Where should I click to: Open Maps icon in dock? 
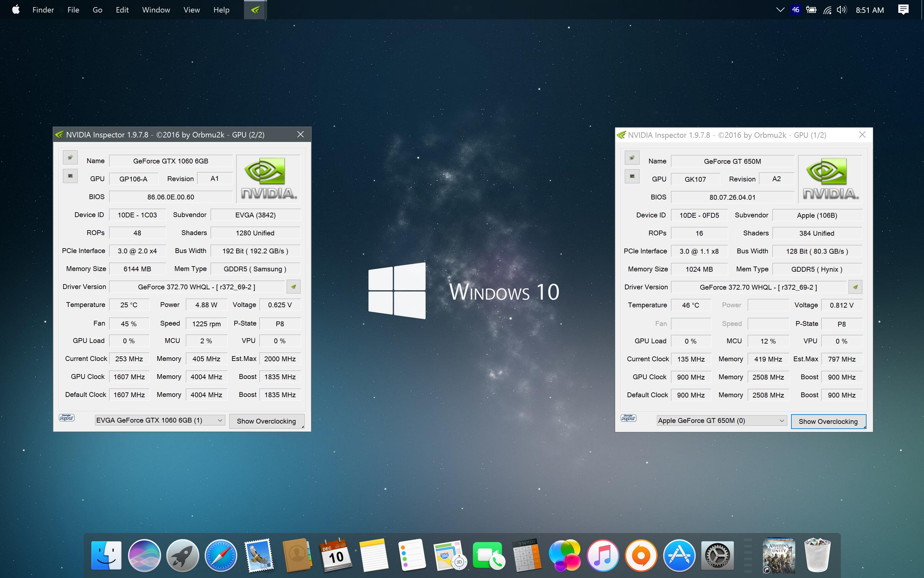pos(450,556)
